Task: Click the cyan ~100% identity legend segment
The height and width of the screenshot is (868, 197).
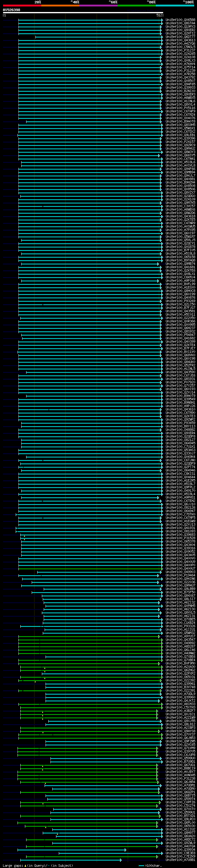Action: 175,6
